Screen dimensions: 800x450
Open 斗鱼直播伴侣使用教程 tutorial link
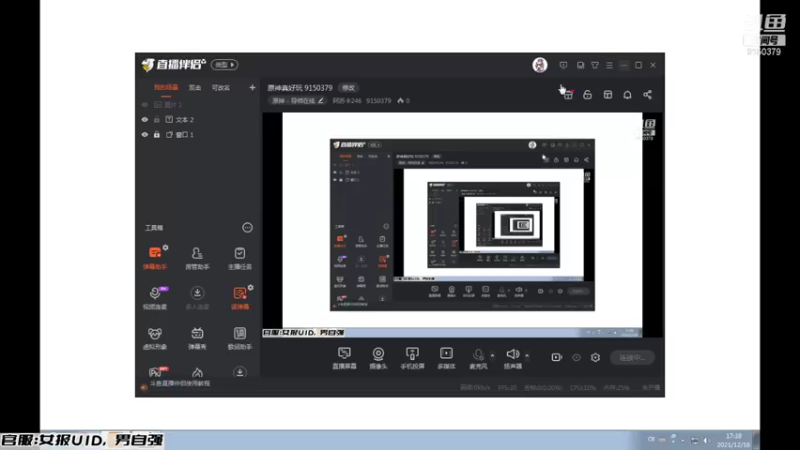(180, 383)
